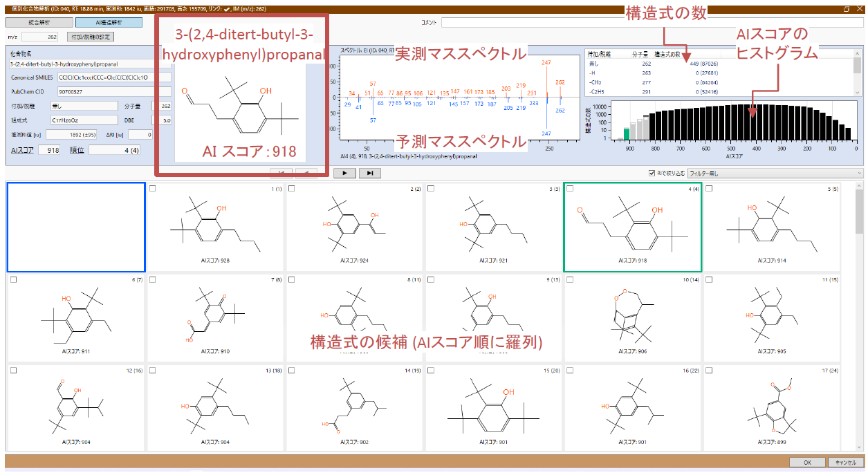Select structure candidate with AIスコア 914
Viewport: 868px width, 475px height.
(x=771, y=227)
